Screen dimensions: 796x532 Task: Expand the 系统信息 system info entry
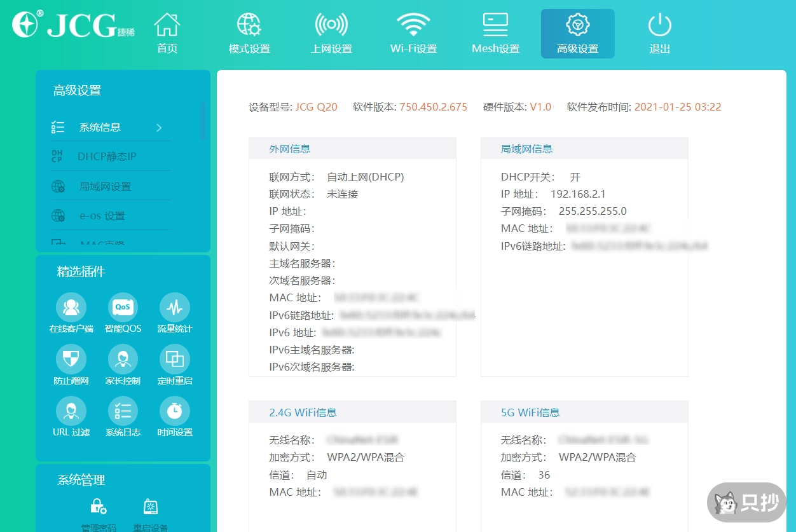pyautogui.click(x=100, y=127)
